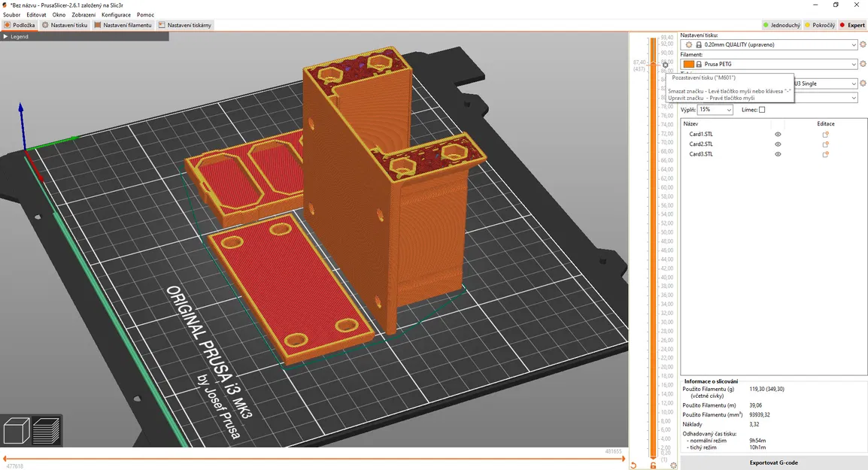This screenshot has width=868, height=470.
Task: Switch to Nastavení tisku tab
Action: (65, 25)
